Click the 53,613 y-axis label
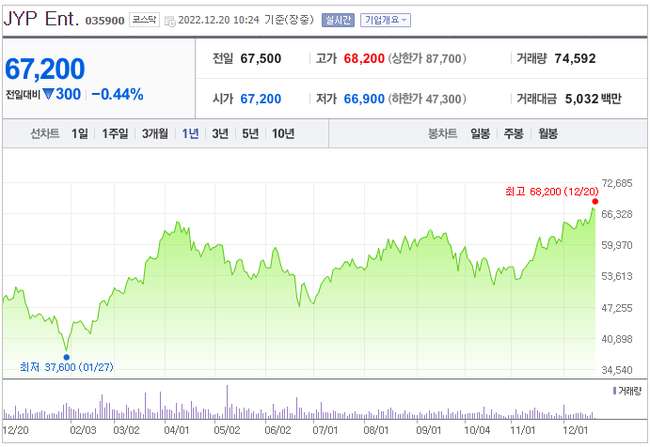 [617, 276]
